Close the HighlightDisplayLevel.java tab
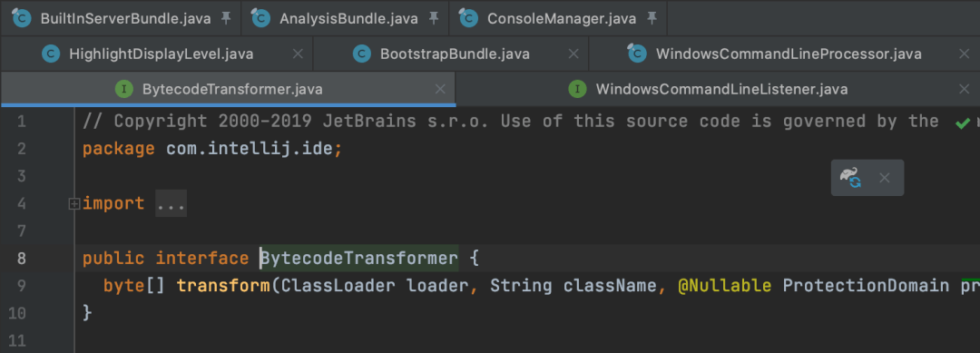The image size is (980, 353). [x=299, y=54]
